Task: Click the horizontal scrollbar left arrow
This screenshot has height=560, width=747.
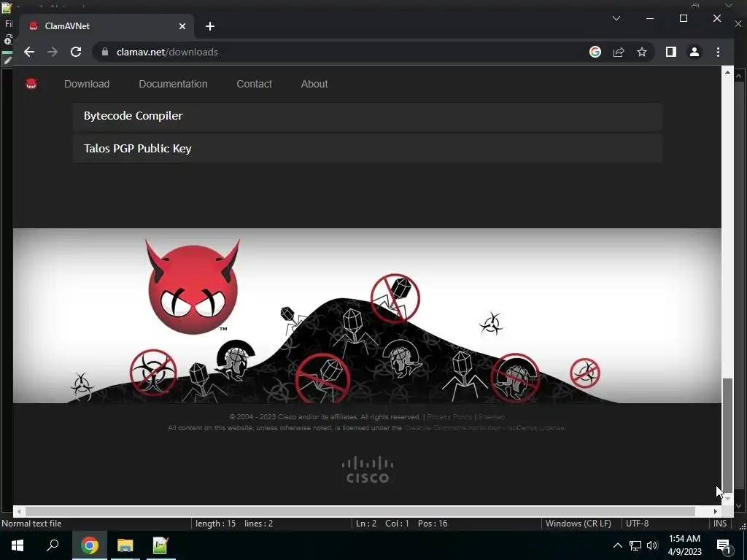Action: pyautogui.click(x=19, y=511)
